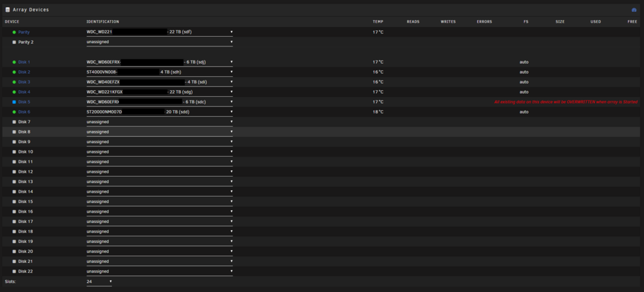Click the grey status square for Disk 21
Viewport: 644px width, 292px height.
tap(14, 262)
